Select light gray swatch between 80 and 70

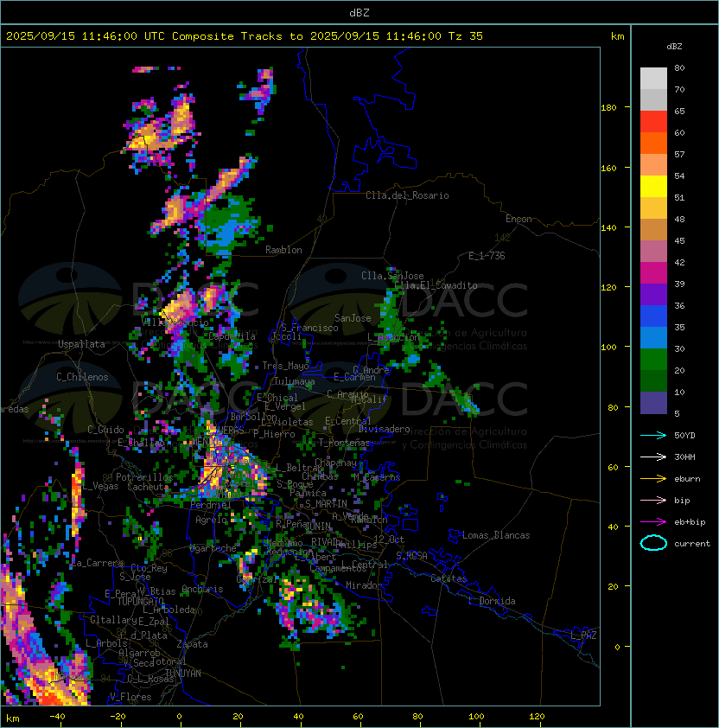coord(653,79)
